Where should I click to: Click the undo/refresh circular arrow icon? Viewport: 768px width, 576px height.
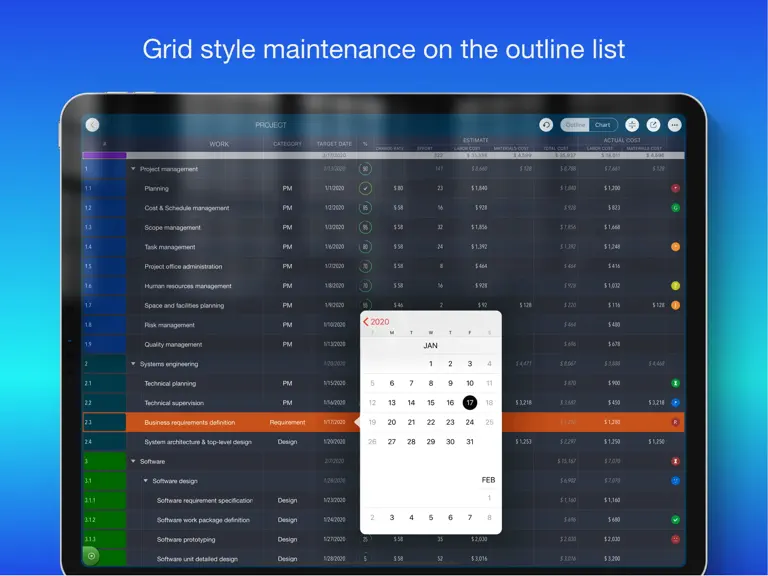coord(546,125)
